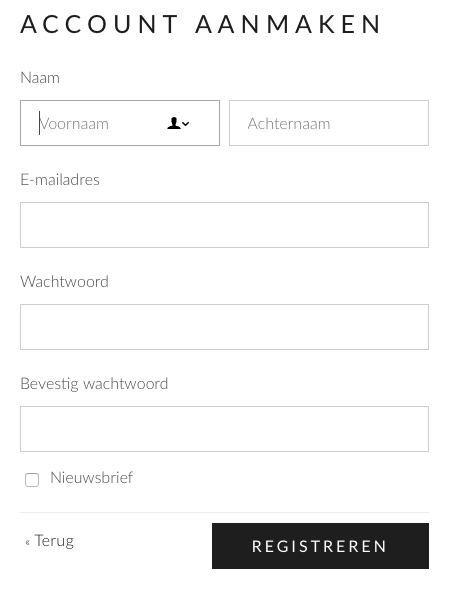Viewport: 454px width, 595px height.
Task: Click the Naam field label
Action: pos(40,78)
